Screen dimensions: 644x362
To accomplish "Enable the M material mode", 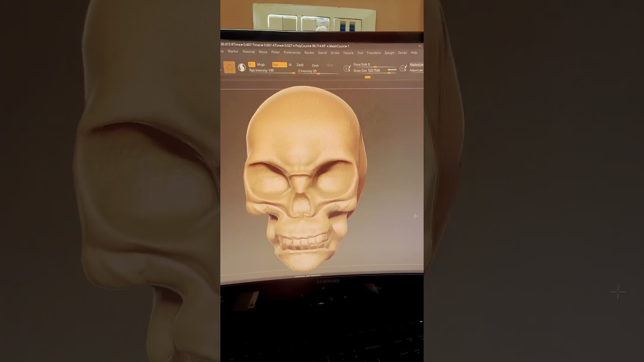I will point(290,65).
